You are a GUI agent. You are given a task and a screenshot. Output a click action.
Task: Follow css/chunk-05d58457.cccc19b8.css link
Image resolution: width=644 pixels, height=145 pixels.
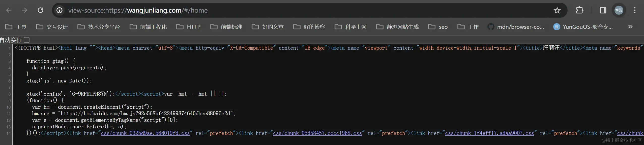[x=317, y=133]
